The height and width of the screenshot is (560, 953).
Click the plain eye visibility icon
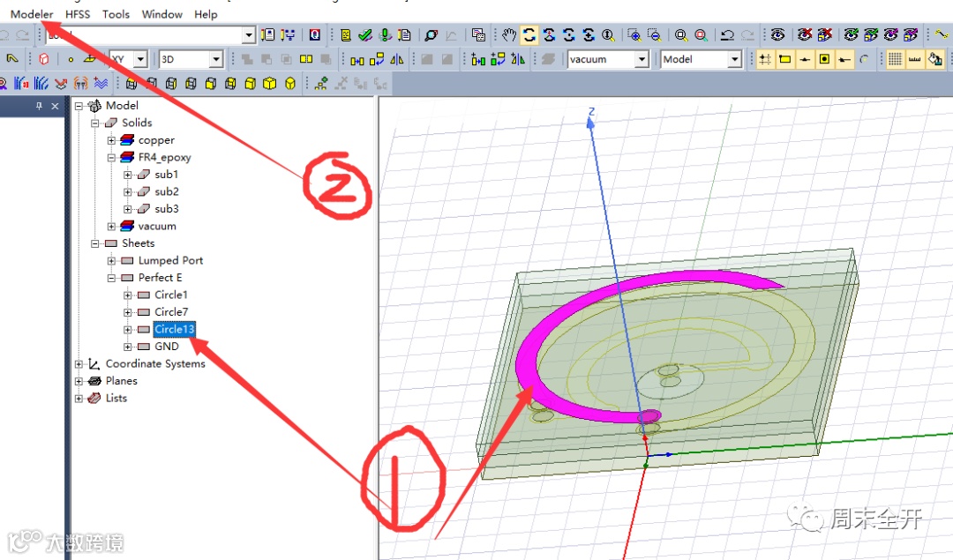(778, 35)
